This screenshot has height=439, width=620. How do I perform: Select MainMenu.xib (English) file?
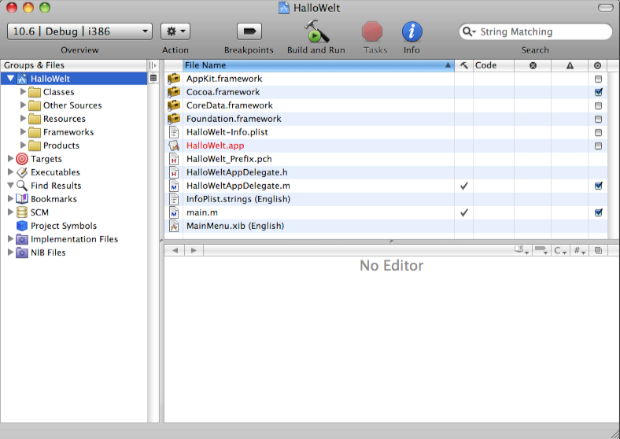[235, 226]
